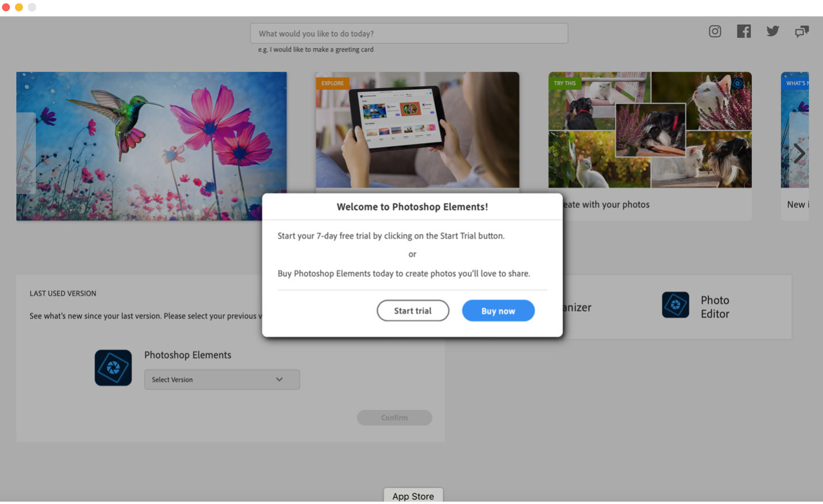This screenshot has height=504, width=823.
Task: Click the Buy now button
Action: [498, 311]
